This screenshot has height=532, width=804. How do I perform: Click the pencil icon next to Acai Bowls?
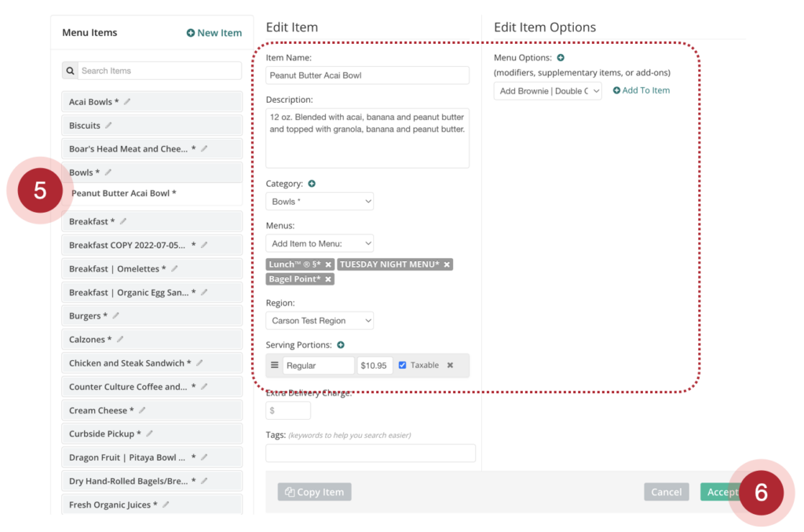pos(127,102)
